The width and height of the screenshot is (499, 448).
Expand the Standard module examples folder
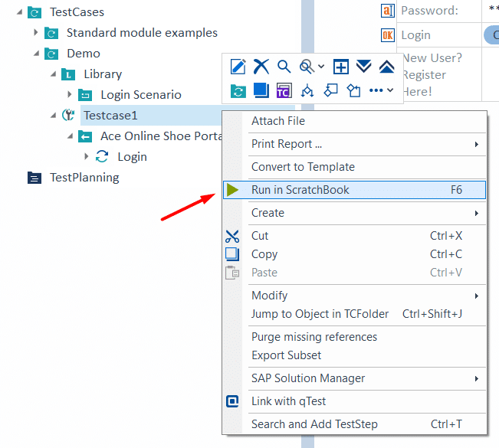pyautogui.click(x=35, y=32)
